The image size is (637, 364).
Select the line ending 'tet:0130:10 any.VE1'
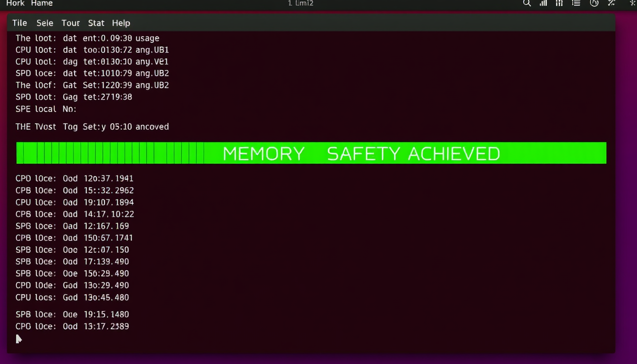(92, 62)
